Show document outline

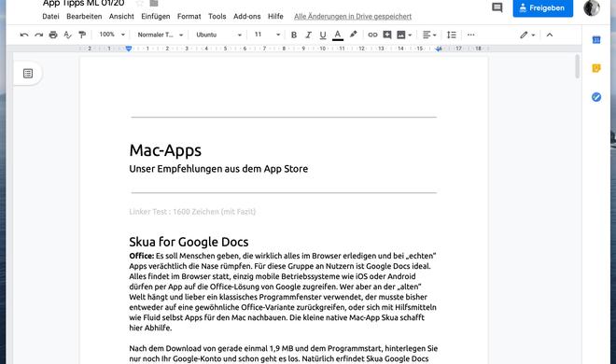click(x=28, y=74)
